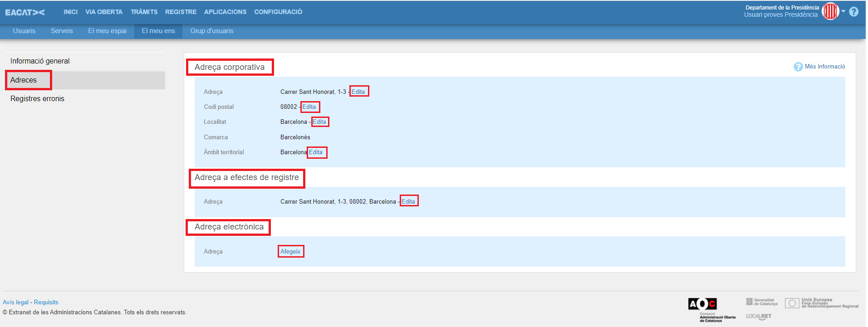This screenshot has width=868, height=327.
Task: Open the help question mark icon
Action: coord(853,12)
